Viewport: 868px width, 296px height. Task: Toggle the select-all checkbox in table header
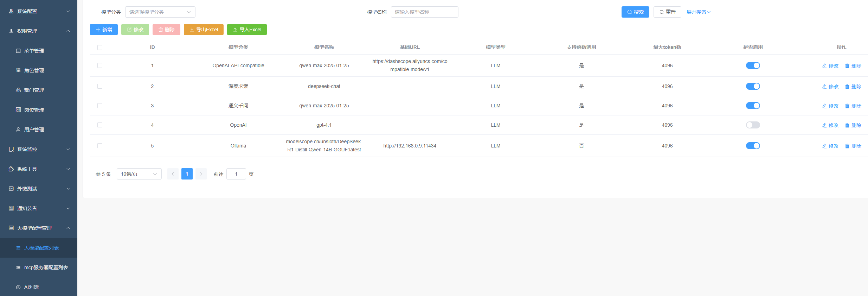100,48
